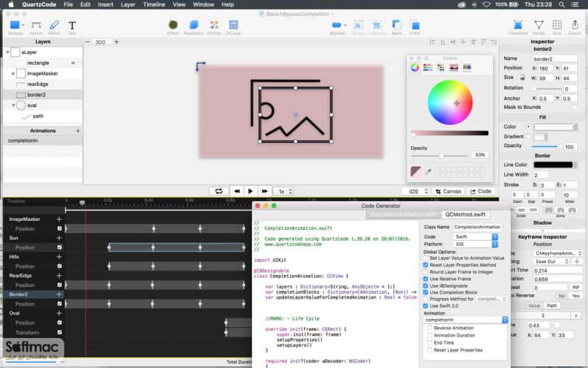Open the Layer menu

(x=128, y=5)
